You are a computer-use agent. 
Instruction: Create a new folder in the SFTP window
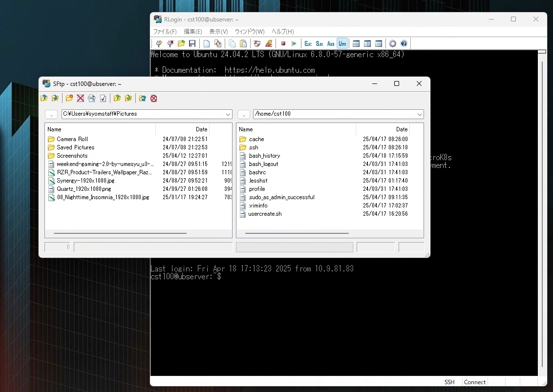[x=69, y=99]
